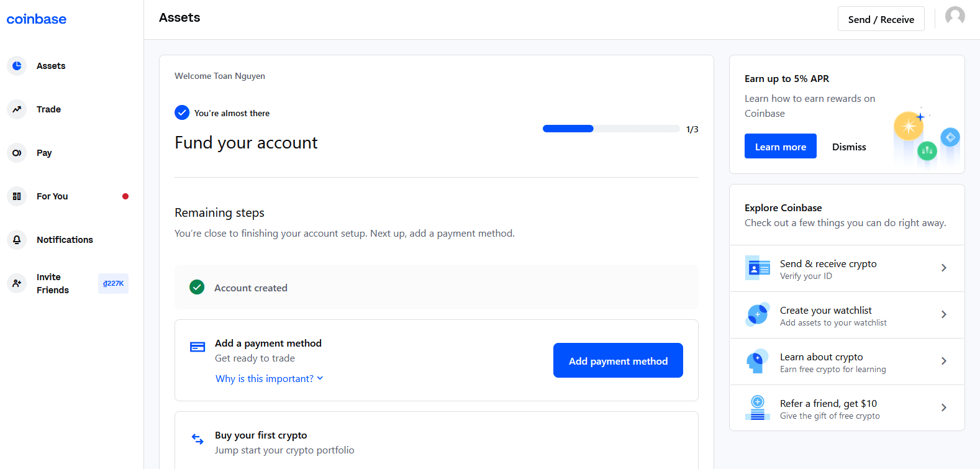
Task: Click the Account created step row
Action: point(436,287)
